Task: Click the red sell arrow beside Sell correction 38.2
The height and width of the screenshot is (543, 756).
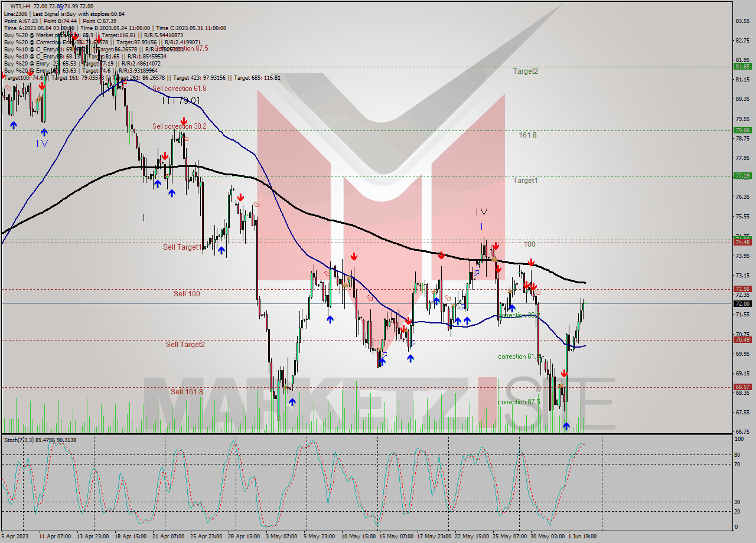Action: pyautogui.click(x=184, y=121)
